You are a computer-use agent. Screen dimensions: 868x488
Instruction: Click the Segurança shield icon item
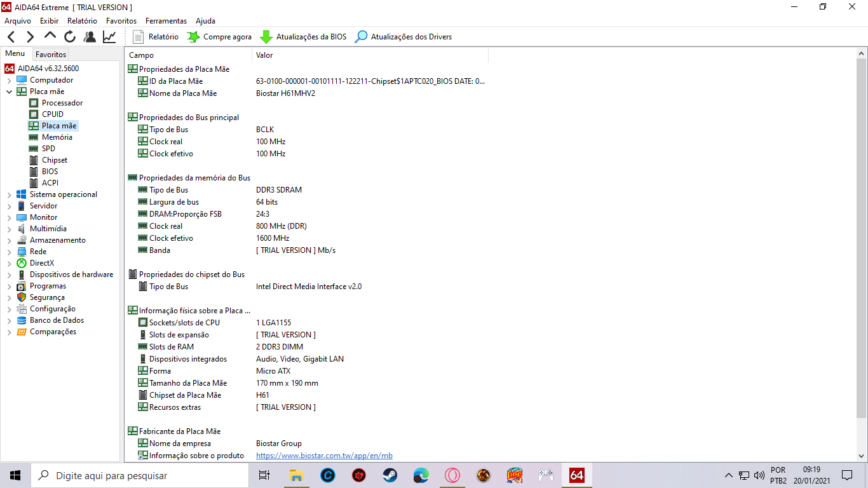point(22,297)
